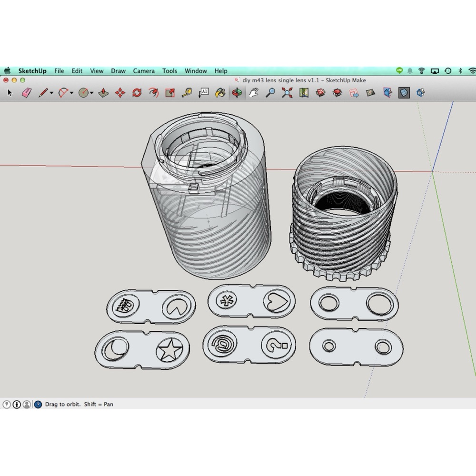Open Extension Warehouse icon

(x=337, y=93)
